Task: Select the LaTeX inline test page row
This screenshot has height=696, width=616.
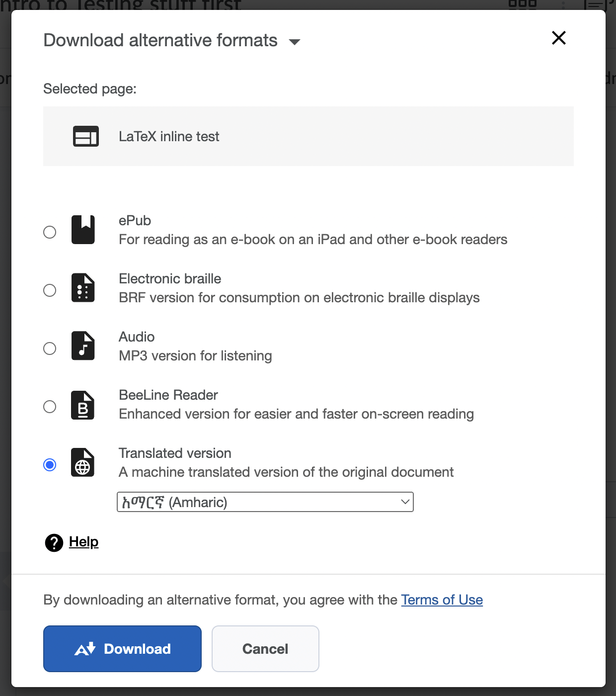Action: pyautogui.click(x=308, y=136)
